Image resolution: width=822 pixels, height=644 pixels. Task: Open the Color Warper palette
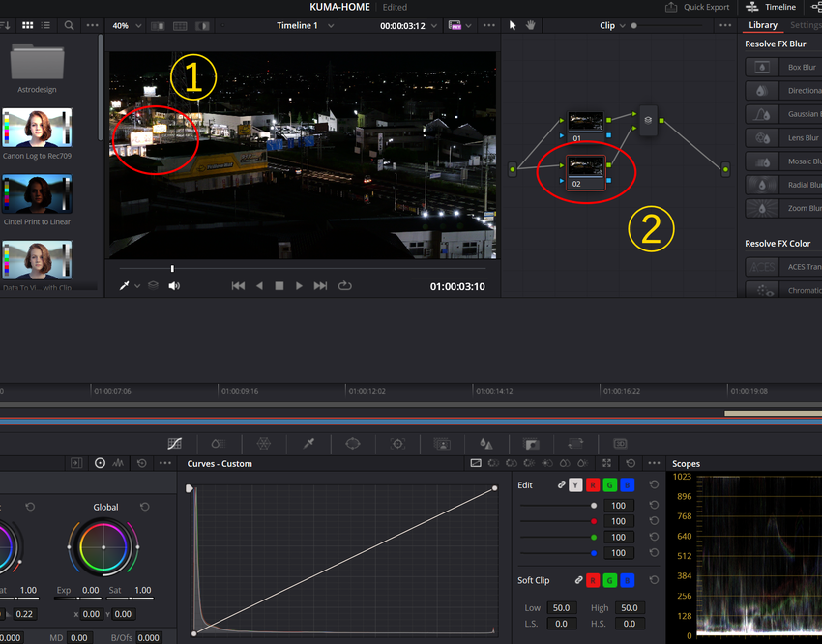click(264, 444)
